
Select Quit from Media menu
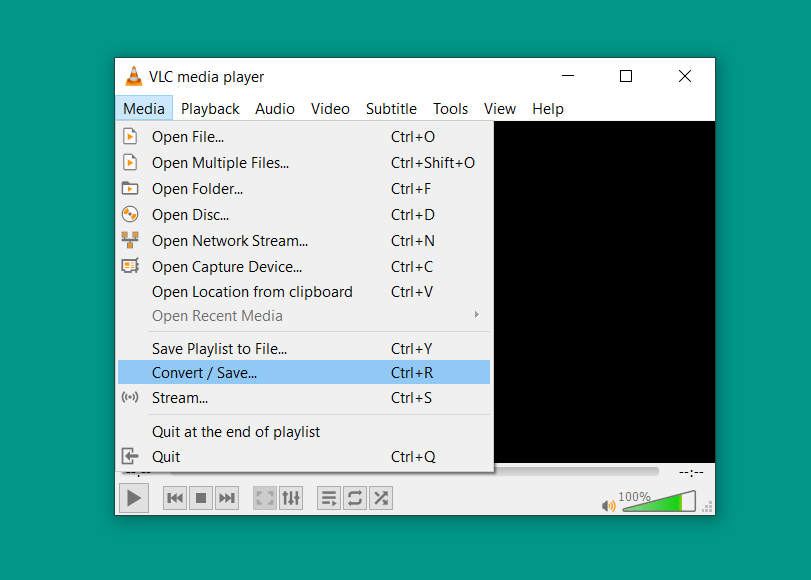pos(304,456)
